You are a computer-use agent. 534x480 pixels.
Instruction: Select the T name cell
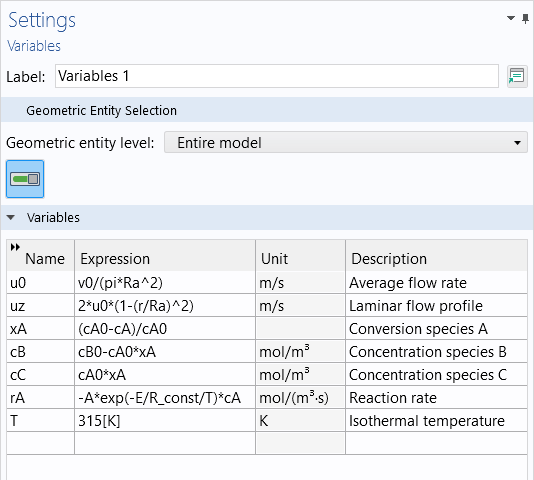[41, 421]
